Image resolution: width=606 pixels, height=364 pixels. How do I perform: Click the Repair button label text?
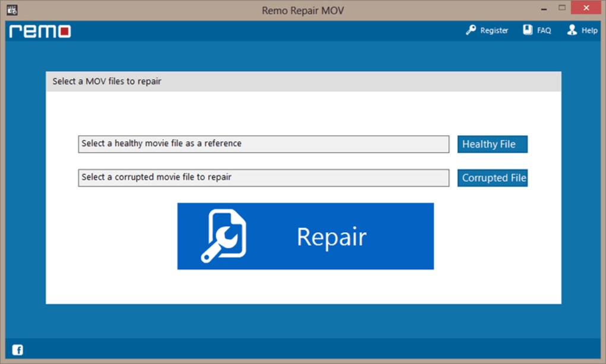click(x=331, y=236)
